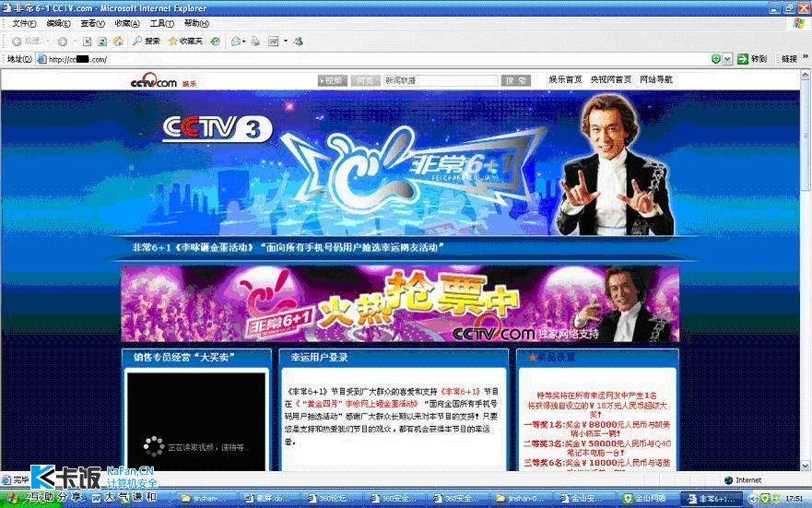
Task: Expand the Mail button dropdown arrow
Action: click(244, 41)
